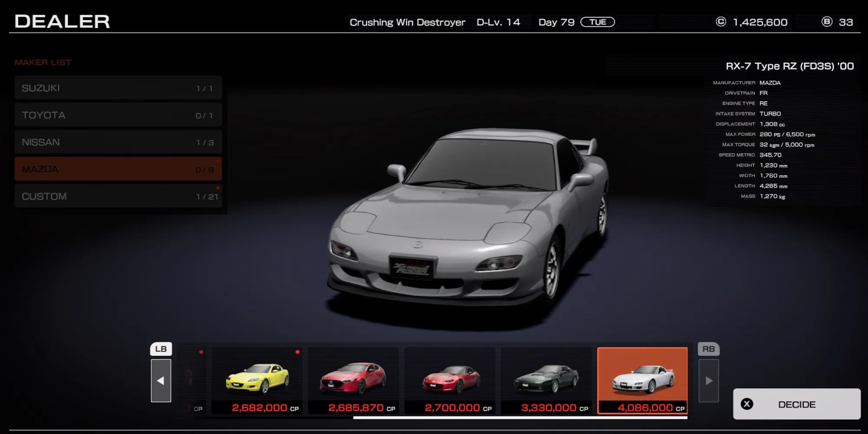Choose the red hatchback priced 2,685,870 CP
The width and height of the screenshot is (868, 434).
354,381
